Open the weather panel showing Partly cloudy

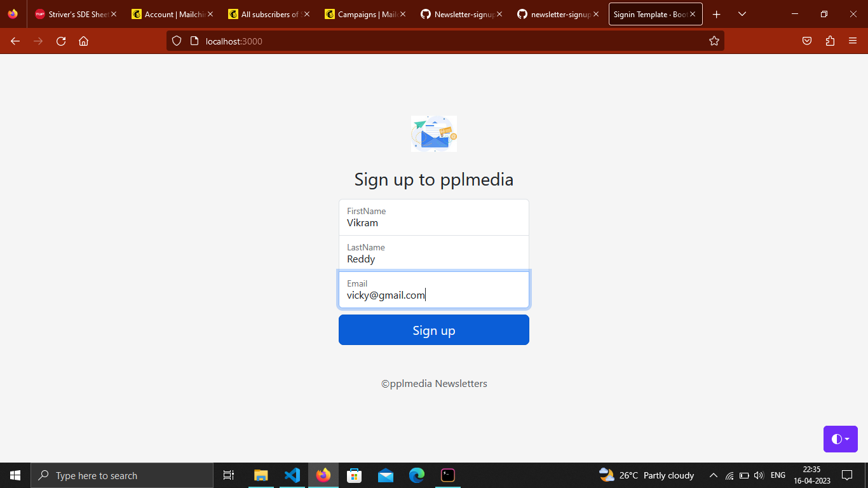(646, 475)
